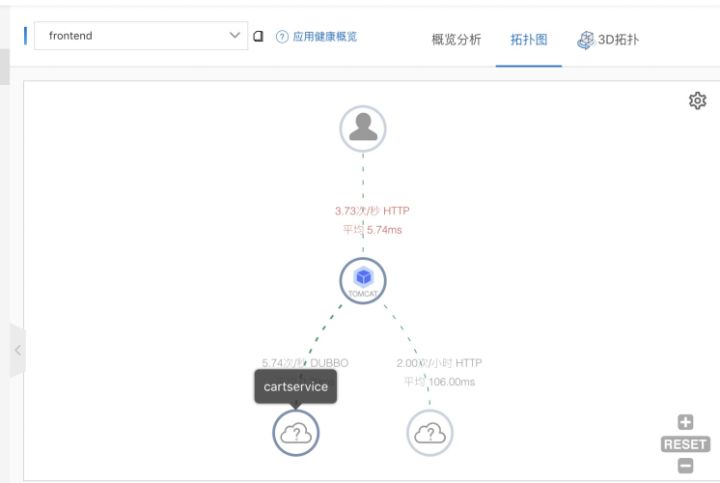
Task: Select the user node at the top of the topology
Action: pyautogui.click(x=363, y=129)
